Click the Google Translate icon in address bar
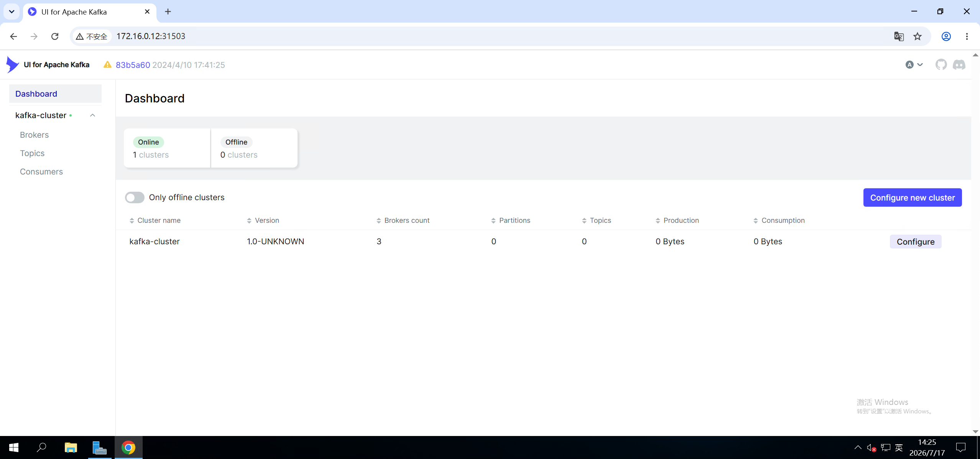Viewport: 980px width, 459px height. coord(899,36)
